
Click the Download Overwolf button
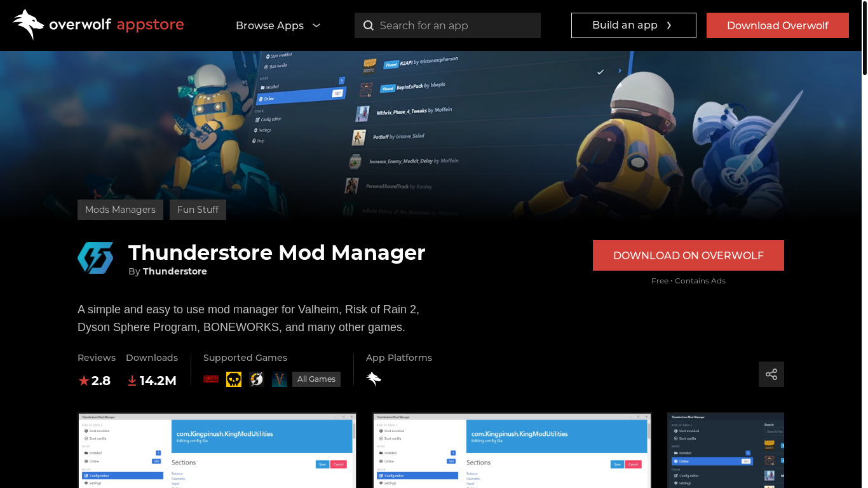778,25
